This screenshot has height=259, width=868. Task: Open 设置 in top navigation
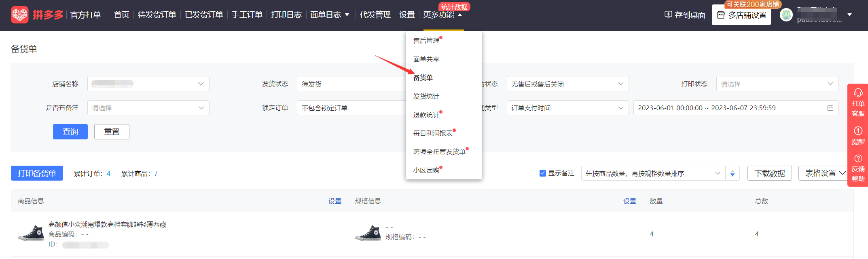pos(407,15)
